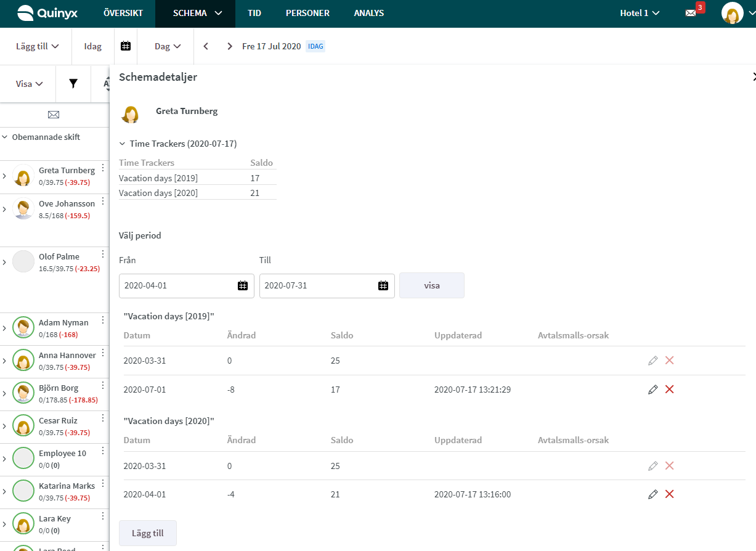Click Greta Turnberg avatar in Schemadetaljer panel

(130, 114)
